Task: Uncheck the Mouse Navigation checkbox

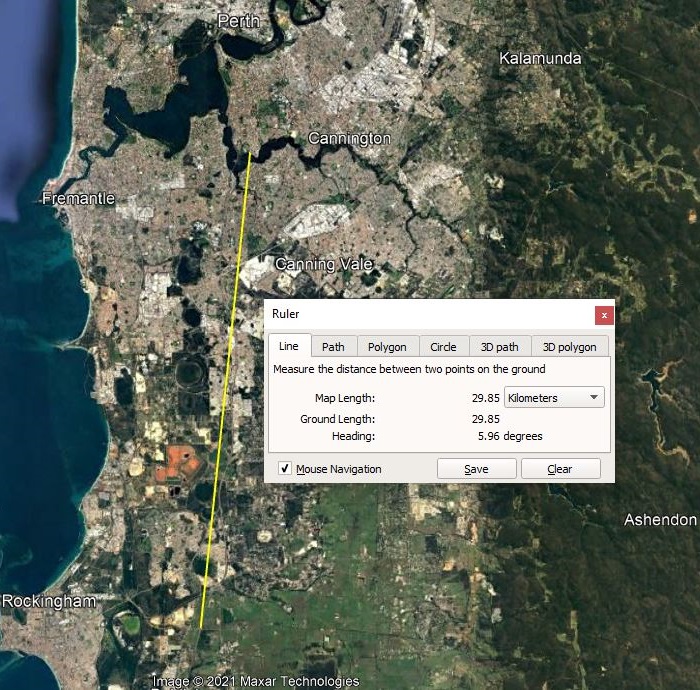Action: 285,469
